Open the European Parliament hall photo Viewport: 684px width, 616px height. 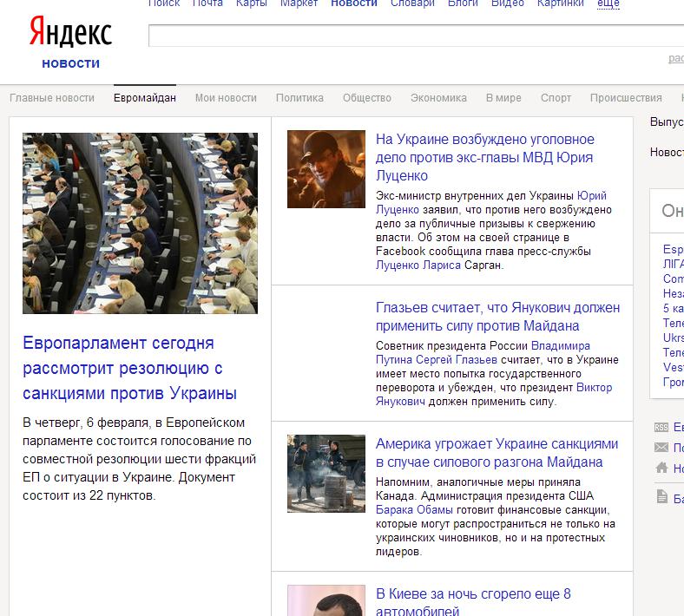coord(140,223)
